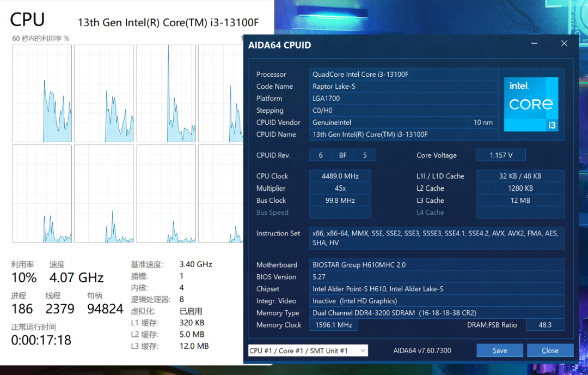Open the CPU #1 / Core #1 / SMT Unit #1 dropdown
588x375 pixels.
click(308, 350)
